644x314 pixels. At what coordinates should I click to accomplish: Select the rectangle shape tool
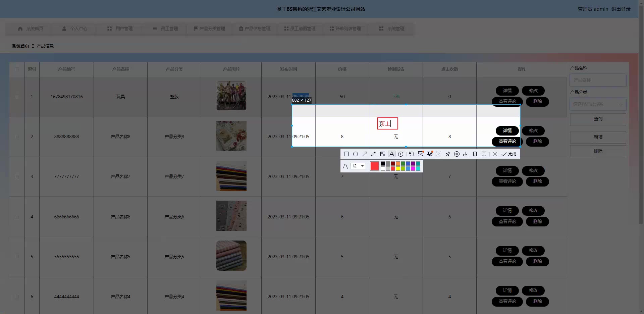(346, 154)
